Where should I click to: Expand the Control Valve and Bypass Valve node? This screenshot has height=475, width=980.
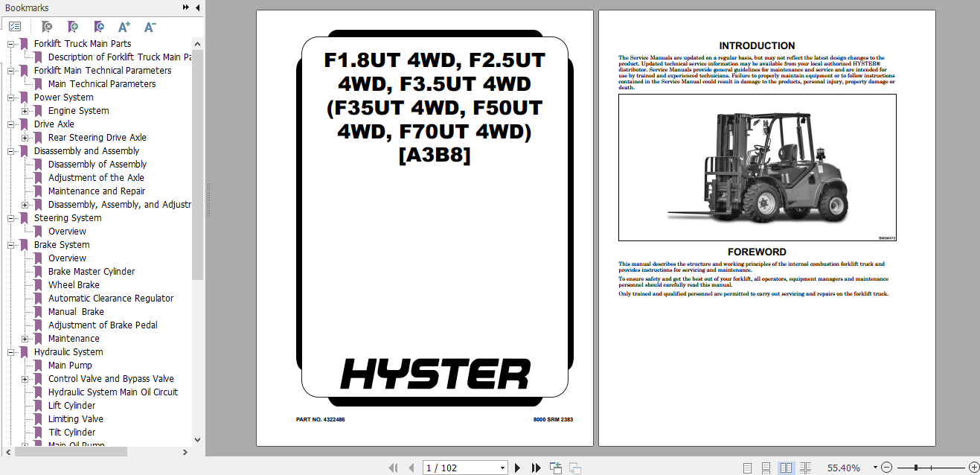[25, 378]
